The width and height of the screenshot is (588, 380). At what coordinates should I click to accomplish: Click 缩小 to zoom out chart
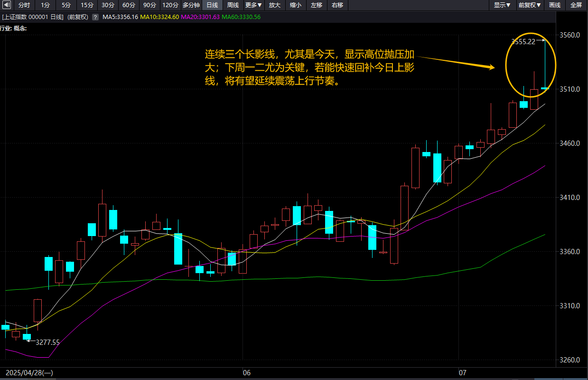coord(296,5)
